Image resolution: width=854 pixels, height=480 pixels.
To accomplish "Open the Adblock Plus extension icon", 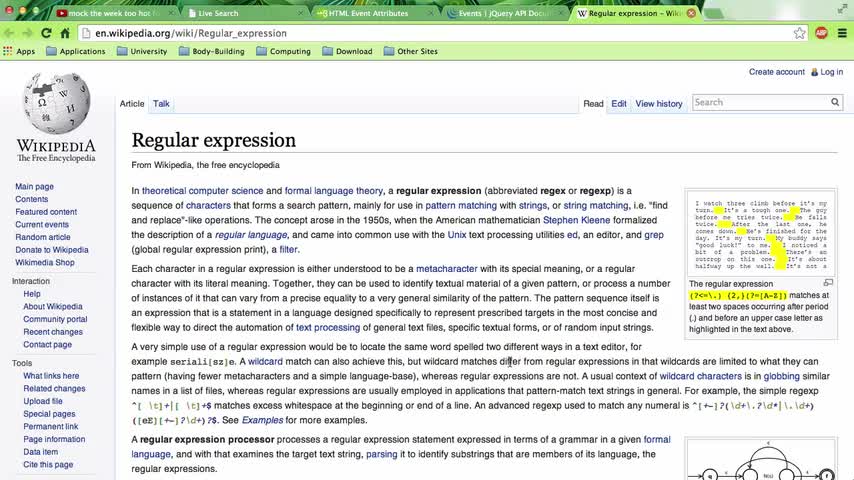I will tap(821, 33).
